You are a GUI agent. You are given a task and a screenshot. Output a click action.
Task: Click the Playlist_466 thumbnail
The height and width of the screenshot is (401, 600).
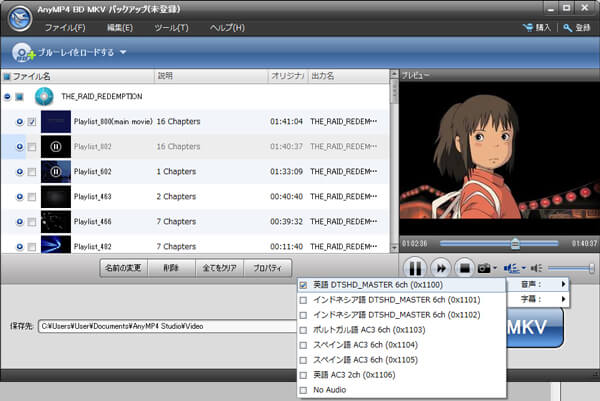(56, 222)
